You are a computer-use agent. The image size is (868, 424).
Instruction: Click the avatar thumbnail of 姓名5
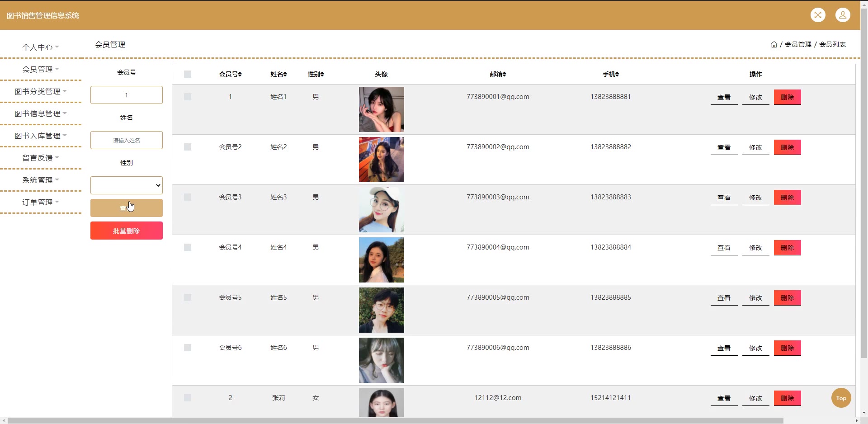[x=382, y=310]
